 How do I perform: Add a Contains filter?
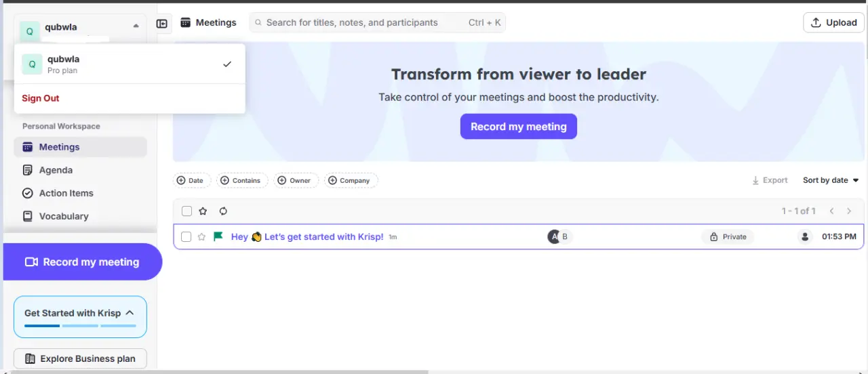(242, 180)
